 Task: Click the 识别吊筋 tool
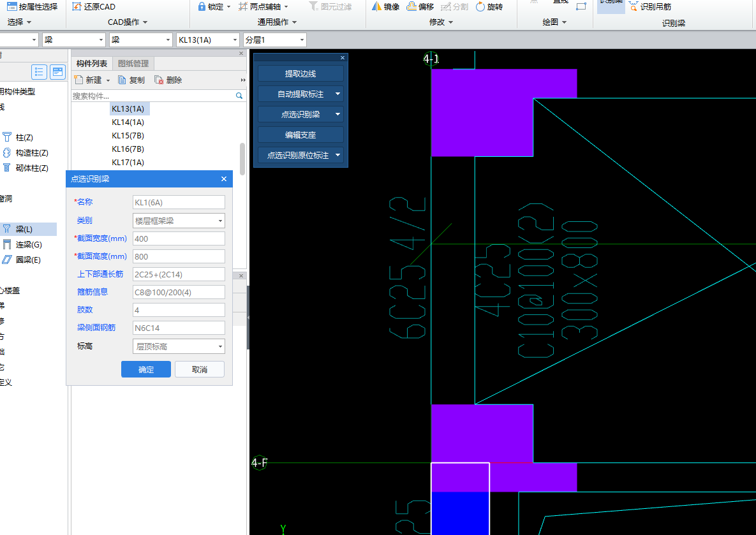click(650, 6)
